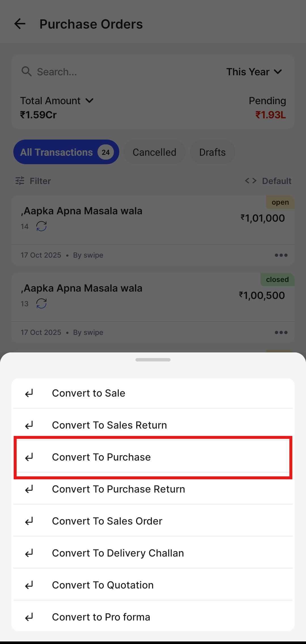The image size is (306, 644).
Task: Choose Convert To Purchase option
Action: [x=153, y=457]
